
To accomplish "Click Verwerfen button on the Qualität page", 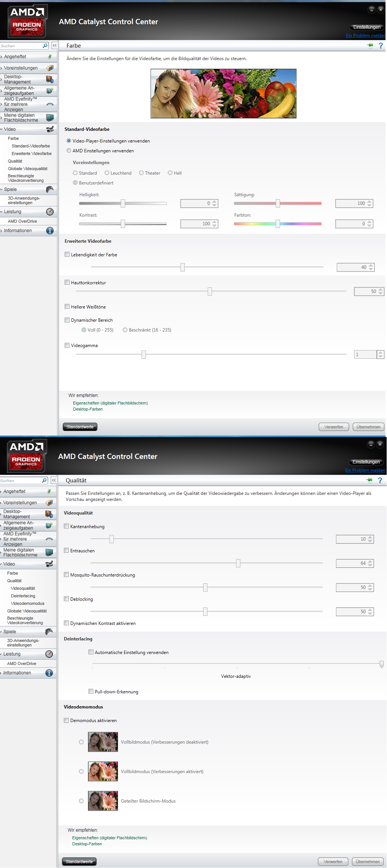I will click(333, 862).
